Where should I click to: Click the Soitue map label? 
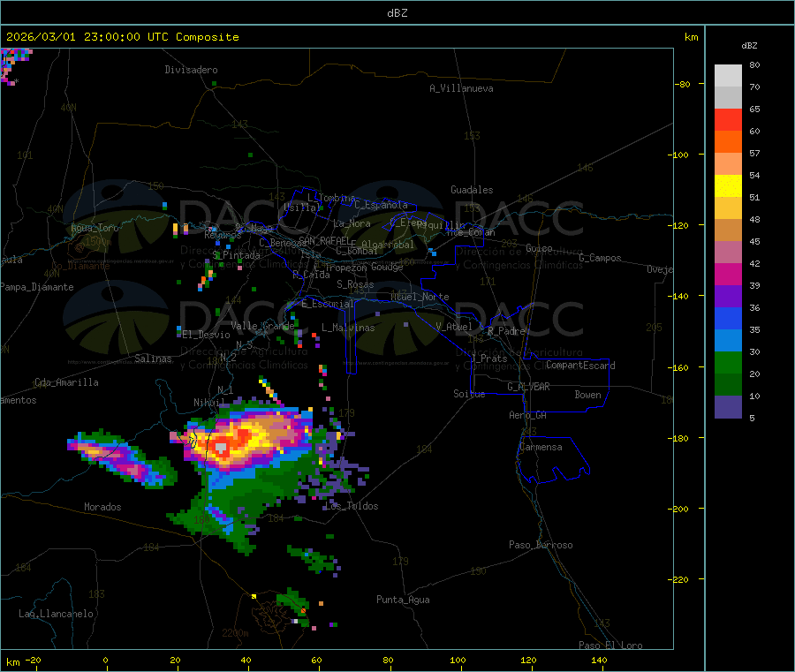click(x=469, y=394)
